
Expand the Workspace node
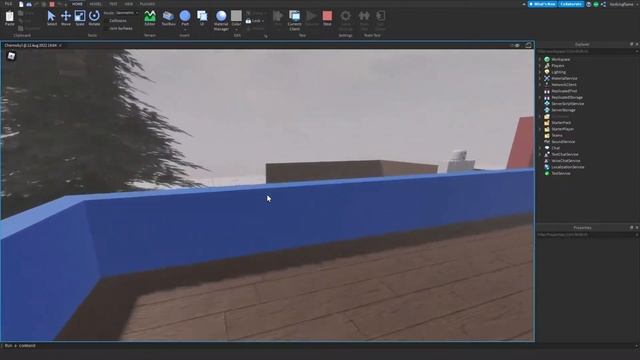coord(540,60)
